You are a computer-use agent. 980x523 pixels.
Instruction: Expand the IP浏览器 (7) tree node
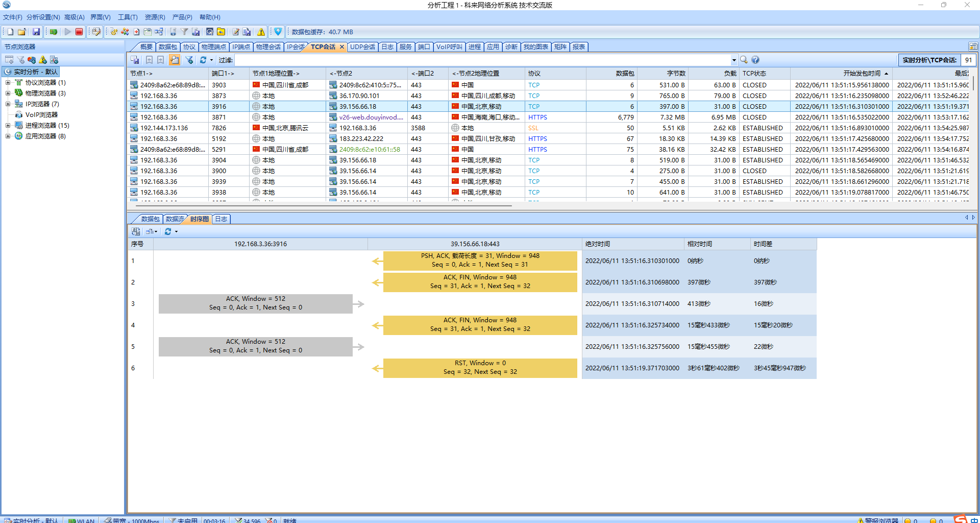[8, 104]
